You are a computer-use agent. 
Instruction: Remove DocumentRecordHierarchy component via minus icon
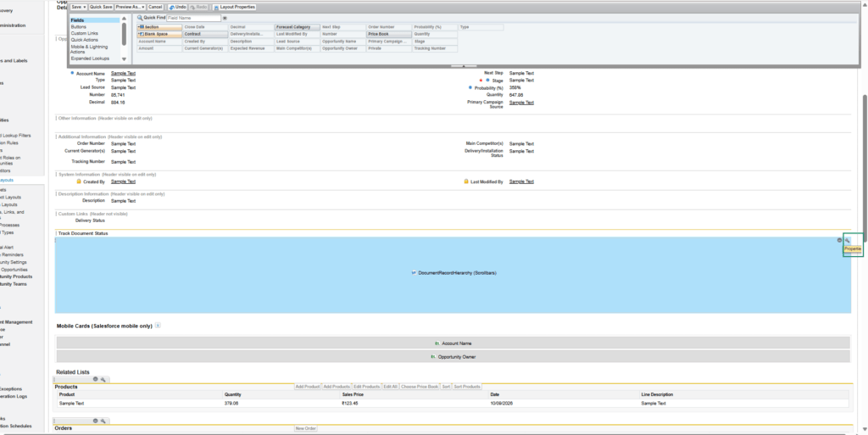[x=839, y=240]
